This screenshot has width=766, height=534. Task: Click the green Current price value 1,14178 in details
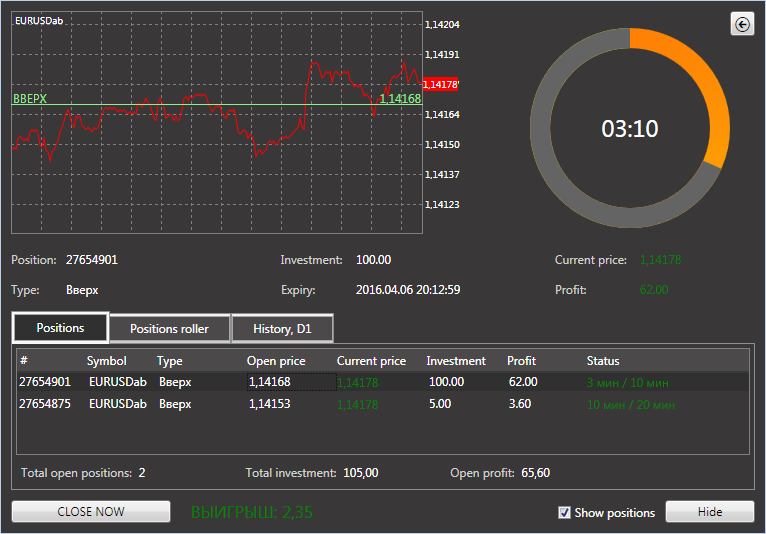coord(660,259)
